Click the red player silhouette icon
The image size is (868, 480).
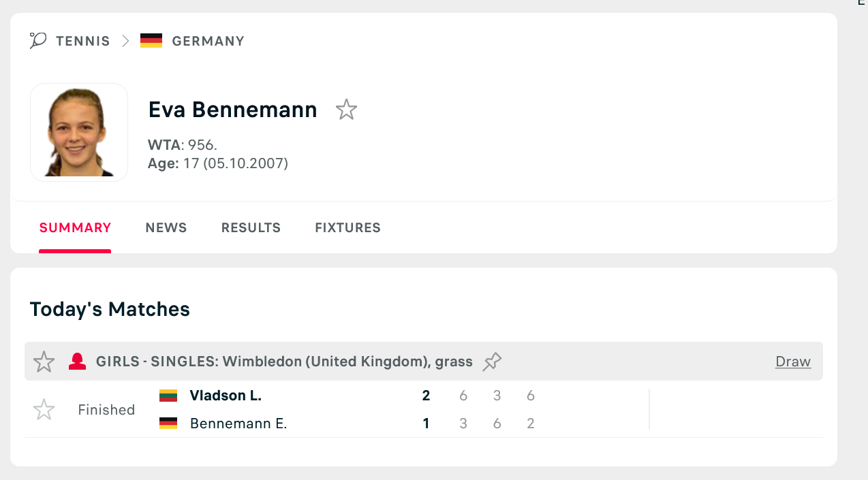click(78, 362)
